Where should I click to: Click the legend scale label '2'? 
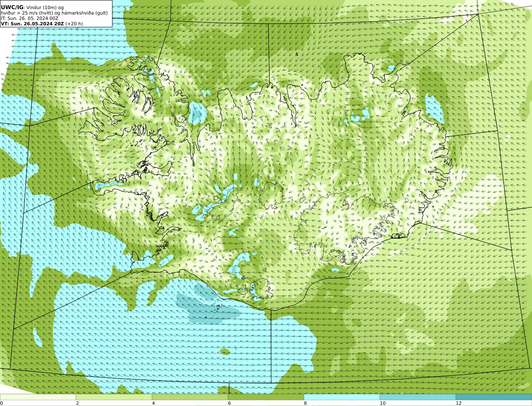pyautogui.click(x=77, y=403)
